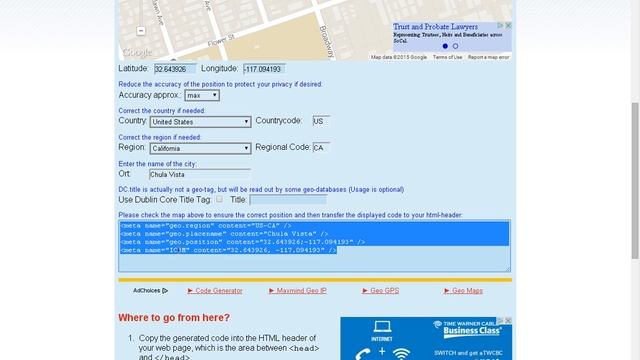Viewport: 640px width, 360px height.
Task: Click the laptop Internet icon in ad
Action: coord(382,327)
